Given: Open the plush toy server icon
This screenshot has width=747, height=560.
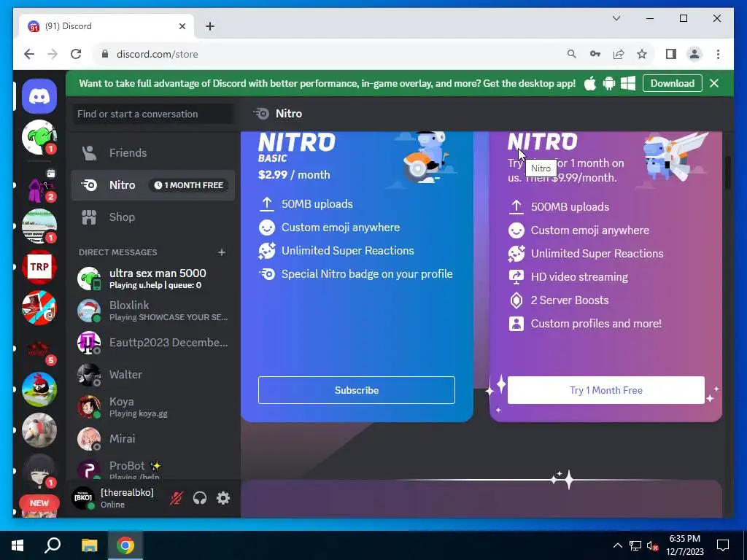Looking at the screenshot, I should point(39,430).
